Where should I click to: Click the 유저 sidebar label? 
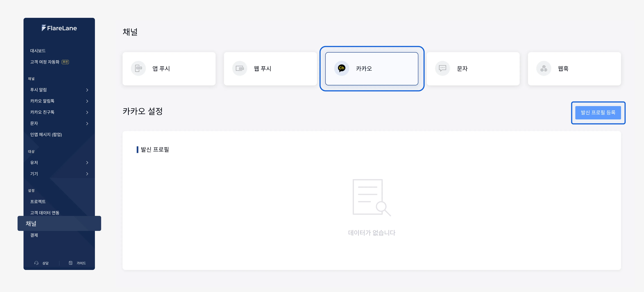click(x=34, y=163)
